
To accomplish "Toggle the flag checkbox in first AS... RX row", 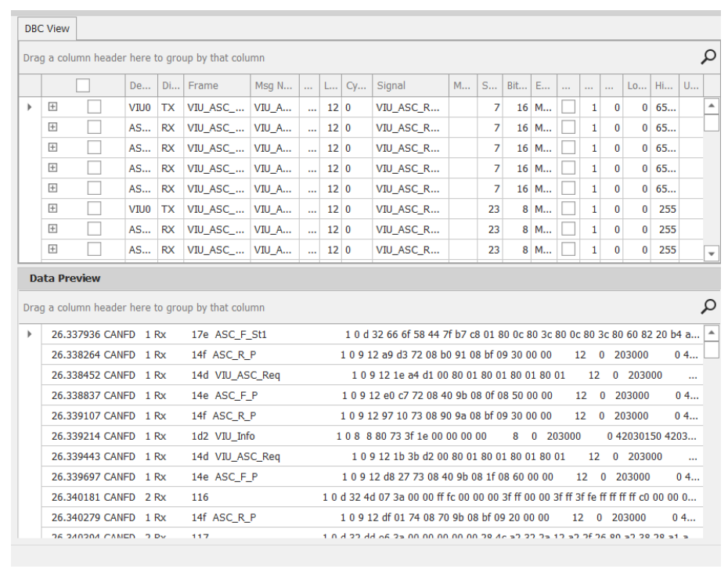I will coord(568,128).
